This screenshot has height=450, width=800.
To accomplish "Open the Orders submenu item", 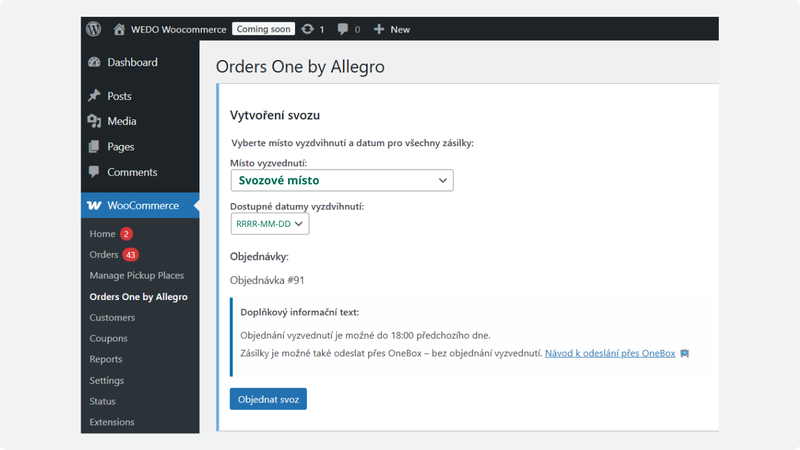I will pyautogui.click(x=104, y=255).
